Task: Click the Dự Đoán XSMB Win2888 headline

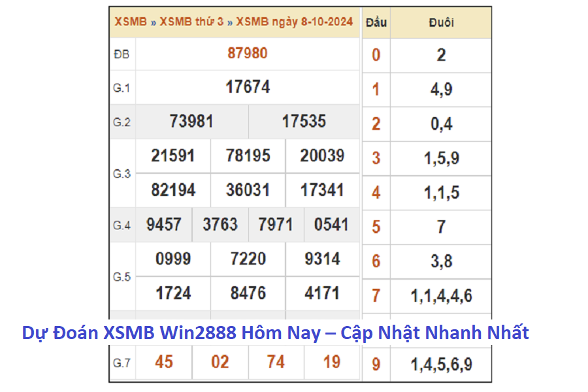Action: 275,333
